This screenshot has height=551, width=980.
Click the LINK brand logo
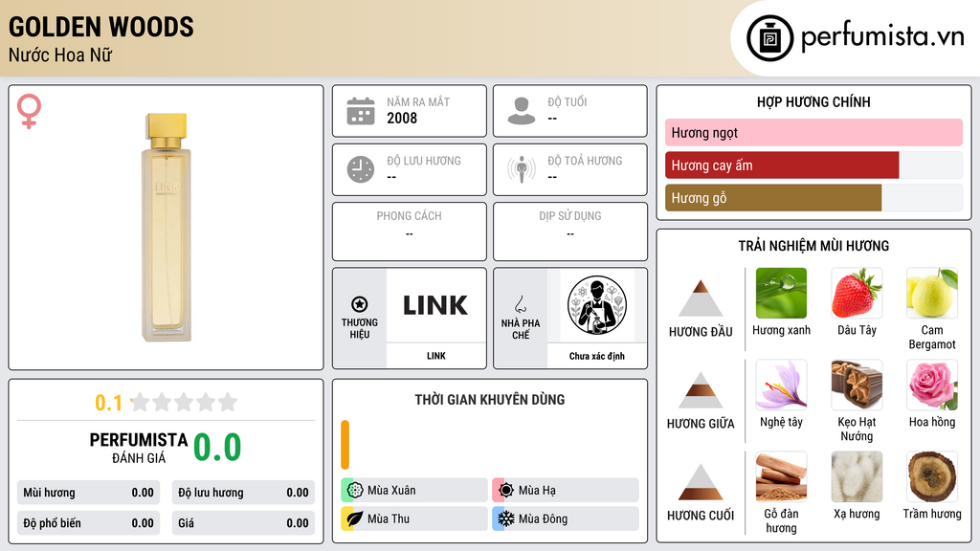[435, 305]
